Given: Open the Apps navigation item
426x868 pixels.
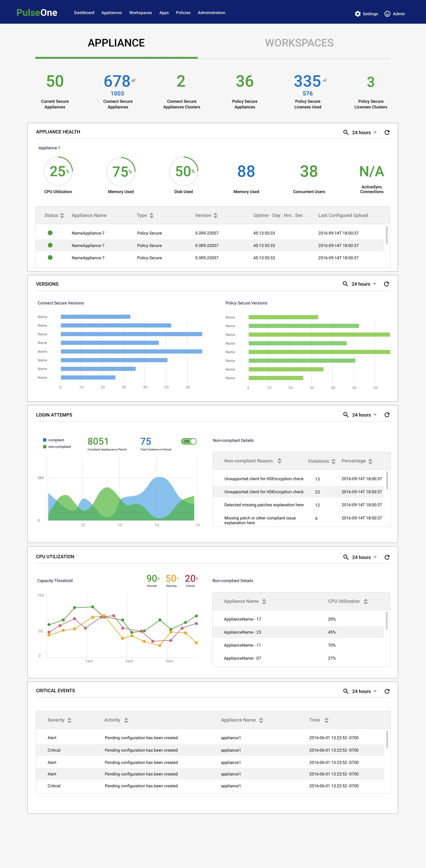Looking at the screenshot, I should tap(164, 13).
